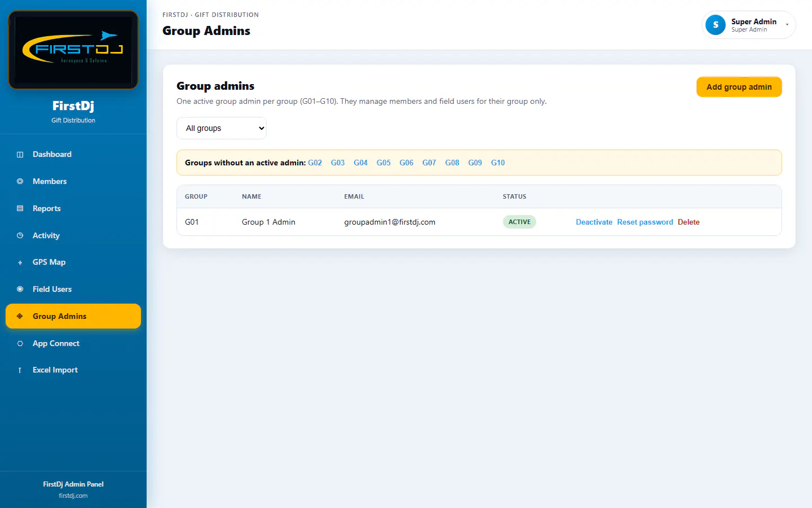Click the FirstDj brand name in sidebar
The height and width of the screenshot is (508, 812).
tap(73, 106)
